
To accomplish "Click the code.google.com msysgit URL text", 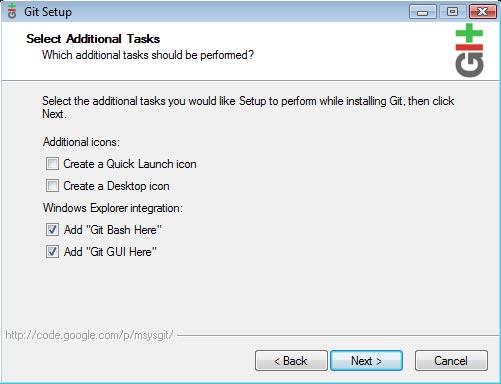I will pyautogui.click(x=89, y=335).
